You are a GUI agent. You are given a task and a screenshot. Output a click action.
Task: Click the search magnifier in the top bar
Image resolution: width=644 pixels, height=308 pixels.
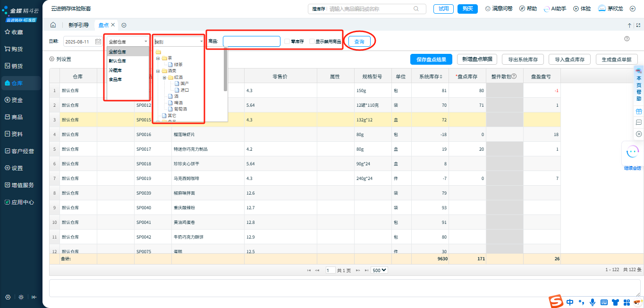coord(416,9)
